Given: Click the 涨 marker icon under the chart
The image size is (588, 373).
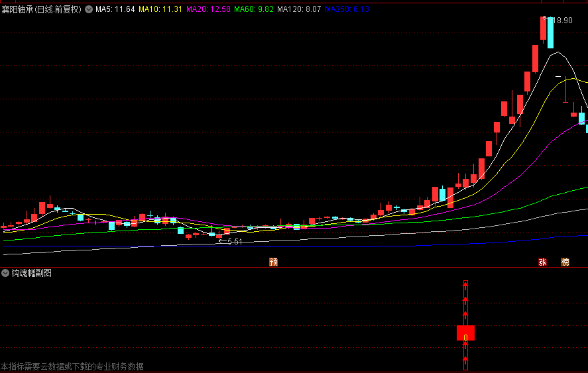Looking at the screenshot, I should [542, 262].
